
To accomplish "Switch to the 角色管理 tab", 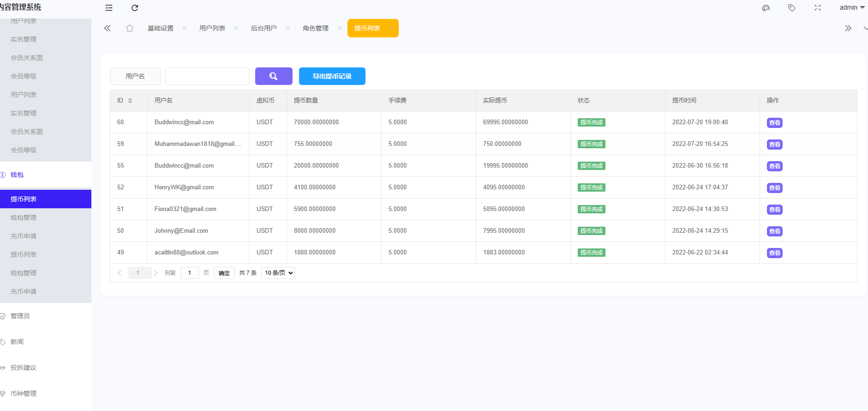I will click(x=316, y=28).
